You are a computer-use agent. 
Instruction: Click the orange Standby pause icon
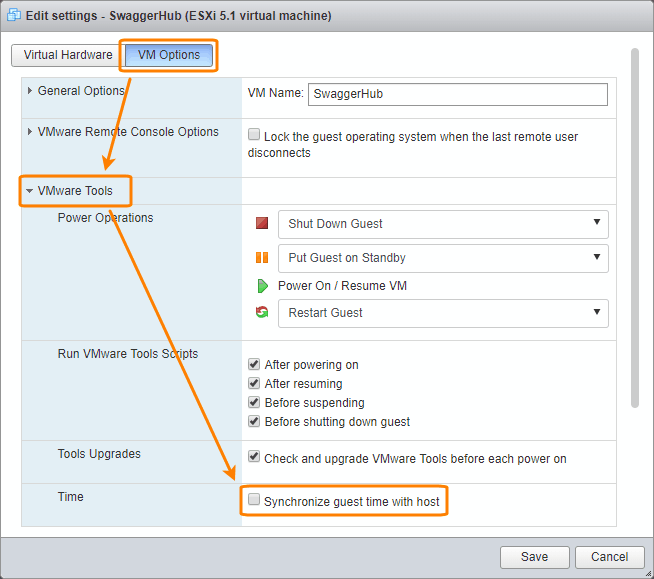[262, 258]
